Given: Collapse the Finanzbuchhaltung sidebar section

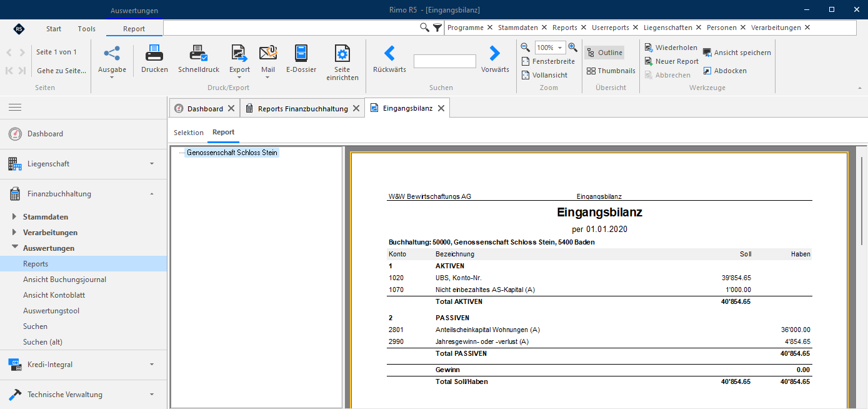Looking at the screenshot, I should [x=152, y=194].
